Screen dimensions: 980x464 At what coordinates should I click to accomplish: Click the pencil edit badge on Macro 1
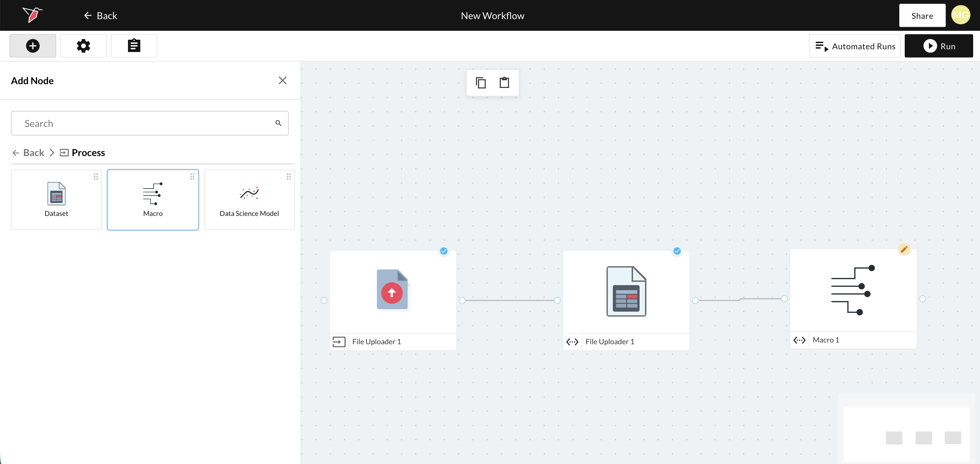(x=904, y=249)
